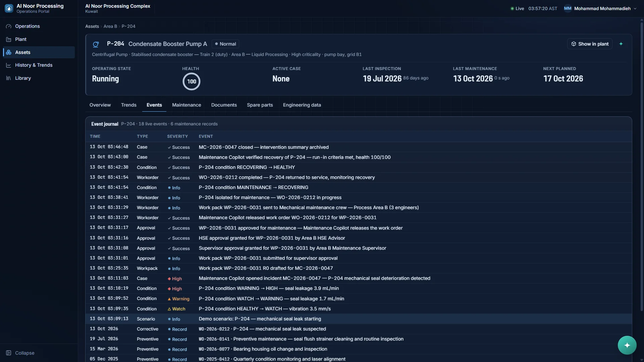Viewport: 644px width, 362px height.
Task: Navigate to Area B breadcrumb
Action: tap(110, 26)
